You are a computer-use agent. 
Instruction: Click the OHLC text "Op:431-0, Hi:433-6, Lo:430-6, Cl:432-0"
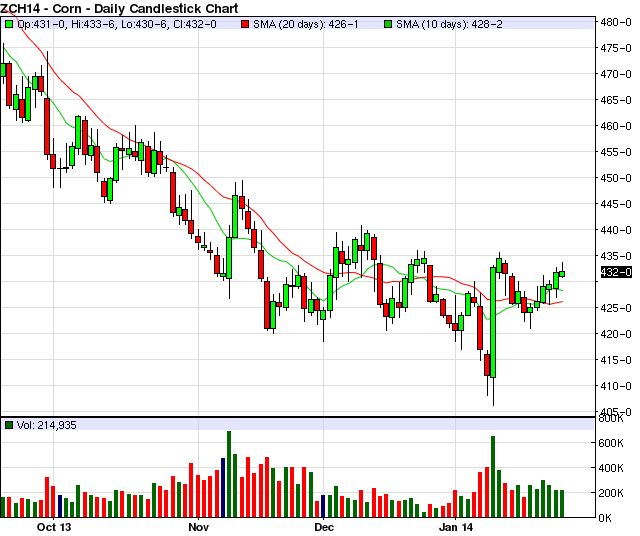[x=117, y=24]
